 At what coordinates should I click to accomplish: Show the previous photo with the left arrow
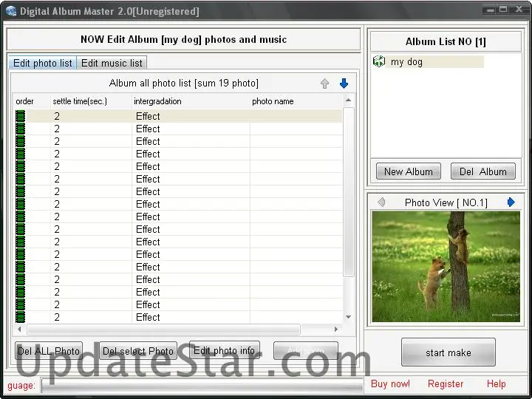(381, 202)
